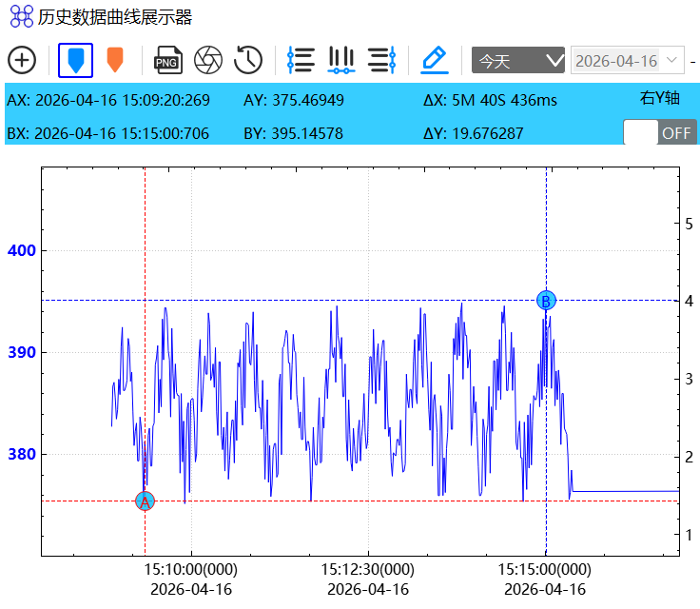Click the ΔY value 19.676287
700x609 pixels.
pos(488,133)
